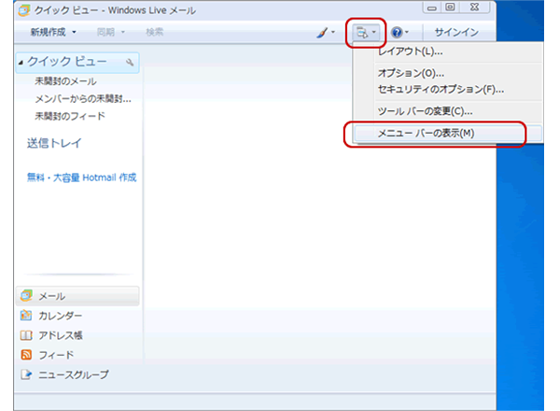The width and height of the screenshot is (560, 411).
Task: Click the Windows Live メール title bar icon
Action: (x=24, y=10)
